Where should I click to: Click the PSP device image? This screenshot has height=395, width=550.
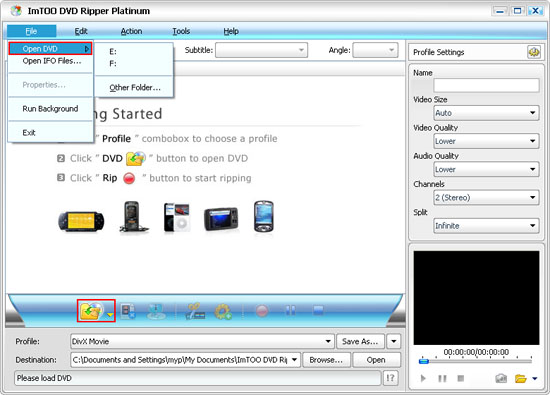81,221
